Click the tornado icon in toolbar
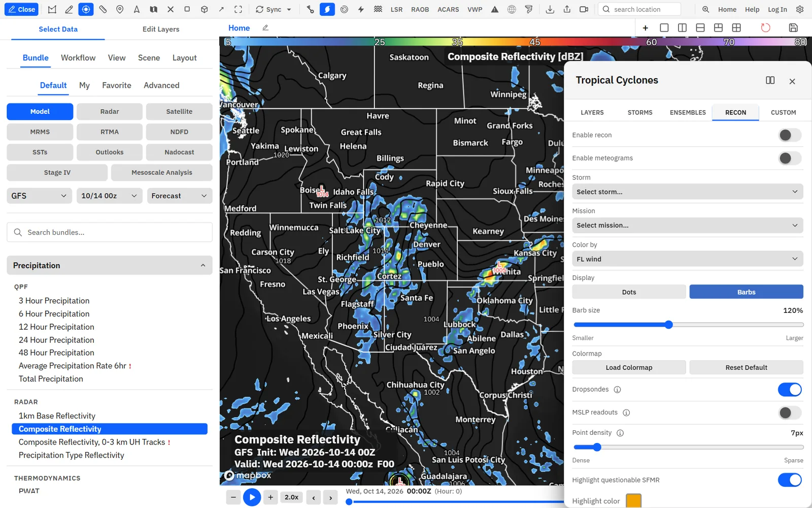Image resolution: width=812 pixels, height=508 pixels. (x=529, y=9)
